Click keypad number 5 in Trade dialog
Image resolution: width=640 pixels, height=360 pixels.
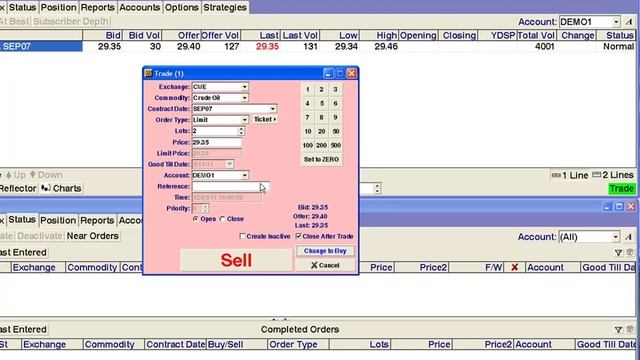[322, 103]
